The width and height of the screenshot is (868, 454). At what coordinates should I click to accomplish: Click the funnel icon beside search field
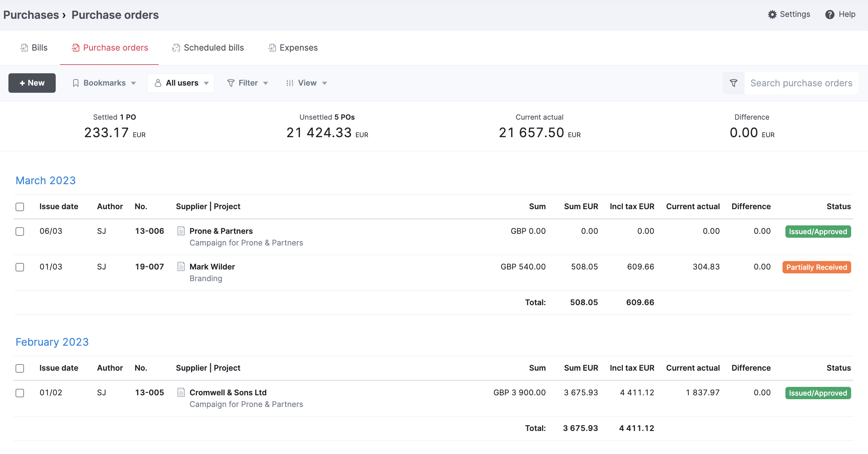coord(733,83)
